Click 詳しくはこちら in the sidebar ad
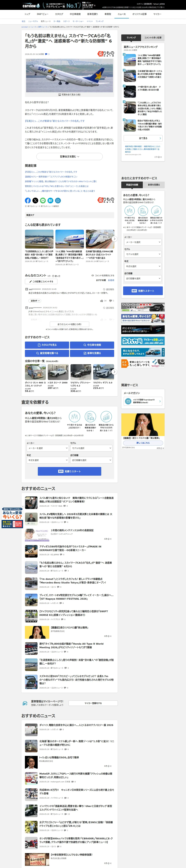The image size is (186, 868). coord(143,443)
